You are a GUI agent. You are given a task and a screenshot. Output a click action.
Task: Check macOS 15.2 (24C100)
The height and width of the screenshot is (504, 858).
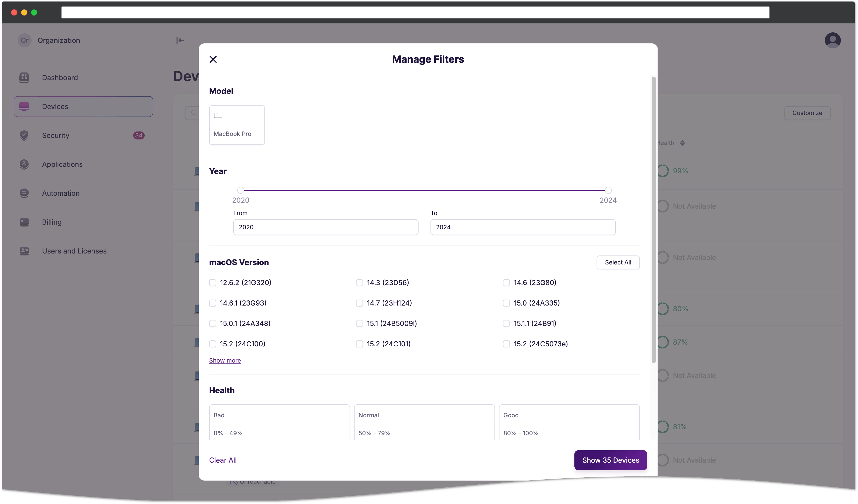point(212,344)
